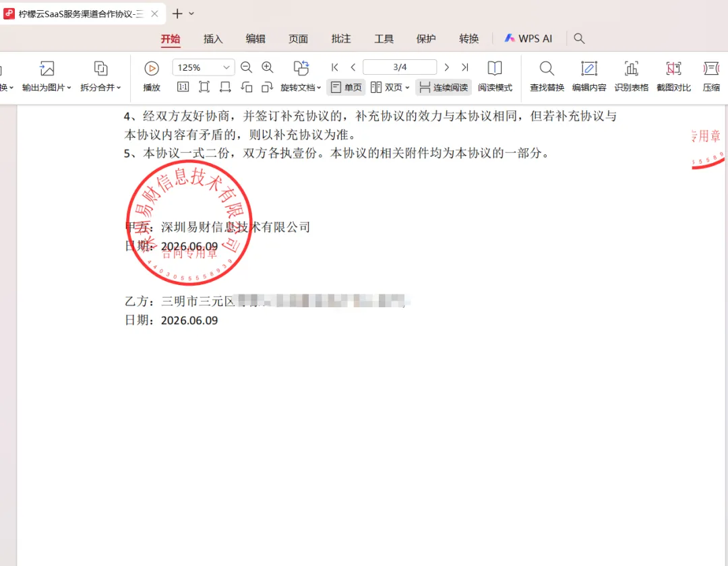Click the date 2026.06.09 under 乙方
Screen dimensions: 728x566
[189, 321]
